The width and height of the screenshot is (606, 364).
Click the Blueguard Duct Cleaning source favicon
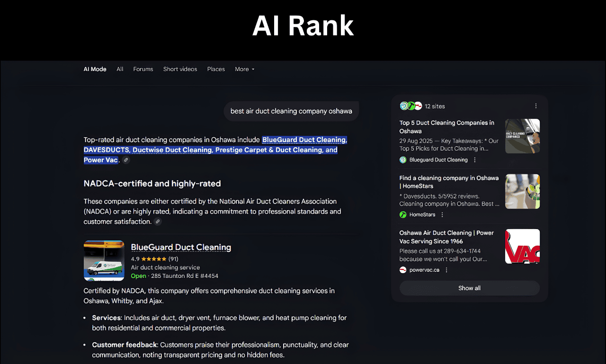(x=402, y=160)
